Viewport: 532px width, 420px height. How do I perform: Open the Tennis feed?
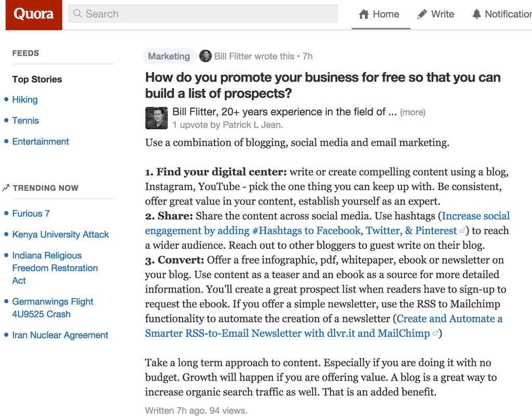[x=25, y=120]
